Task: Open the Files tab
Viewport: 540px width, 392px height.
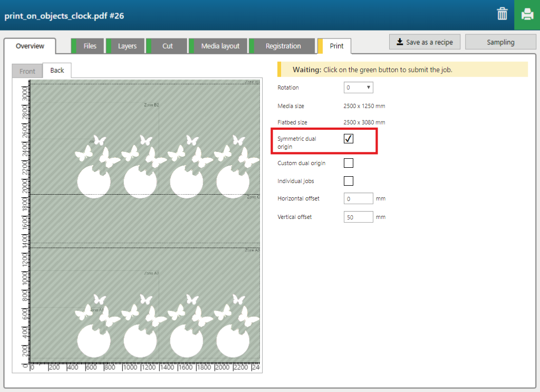Action: tap(90, 46)
